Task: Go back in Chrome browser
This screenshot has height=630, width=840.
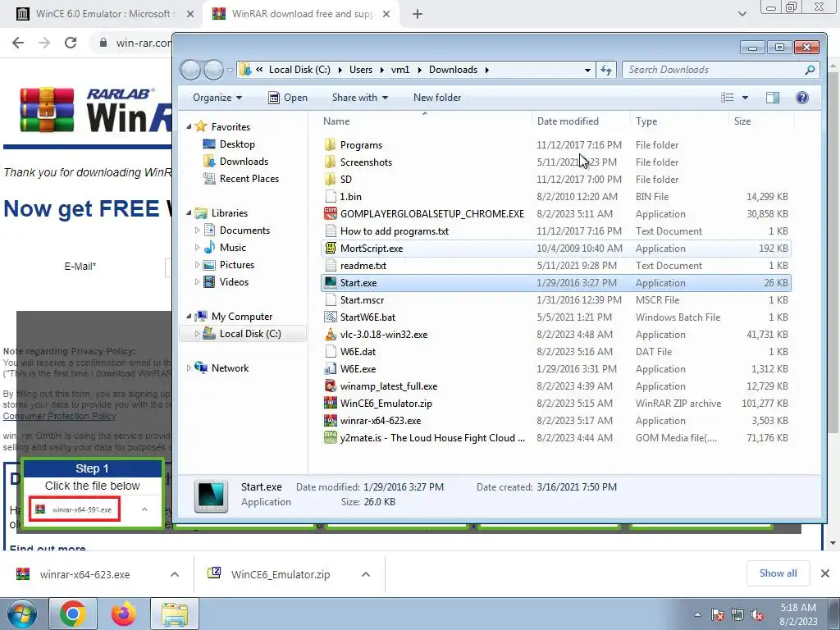Action: tap(18, 43)
